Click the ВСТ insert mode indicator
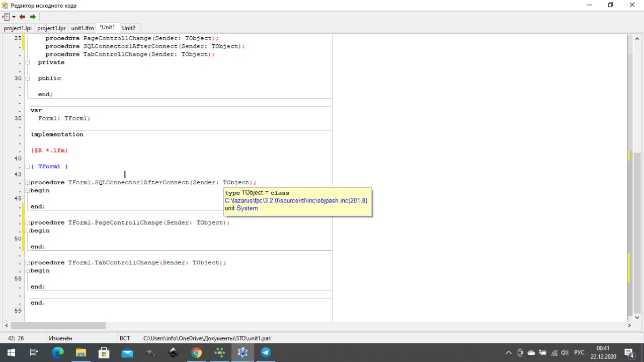 coord(125,338)
